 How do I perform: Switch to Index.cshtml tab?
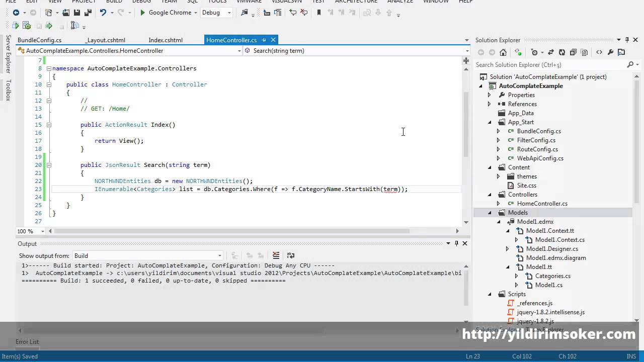pos(166,40)
